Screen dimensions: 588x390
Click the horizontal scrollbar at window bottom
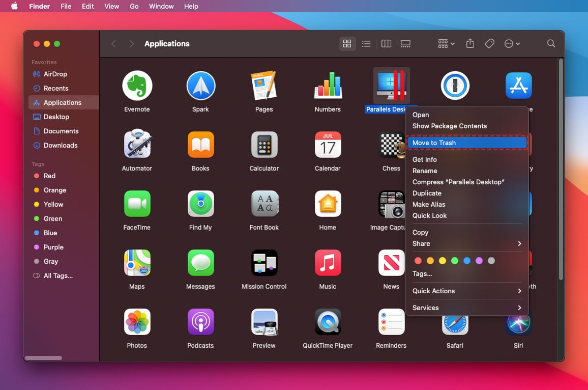(43, 358)
